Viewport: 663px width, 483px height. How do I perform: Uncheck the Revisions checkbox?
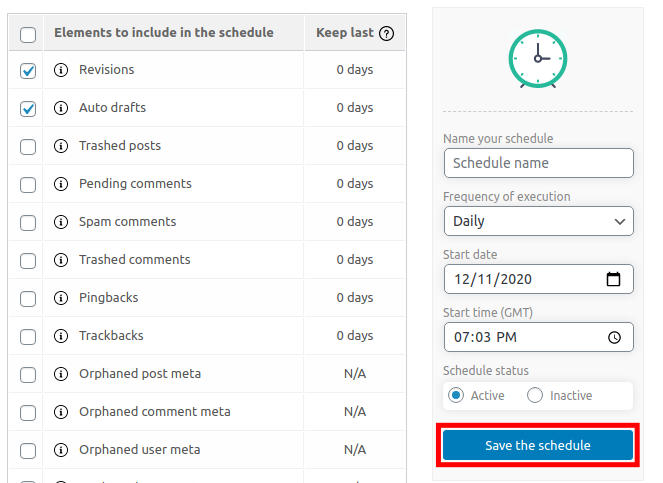28,71
